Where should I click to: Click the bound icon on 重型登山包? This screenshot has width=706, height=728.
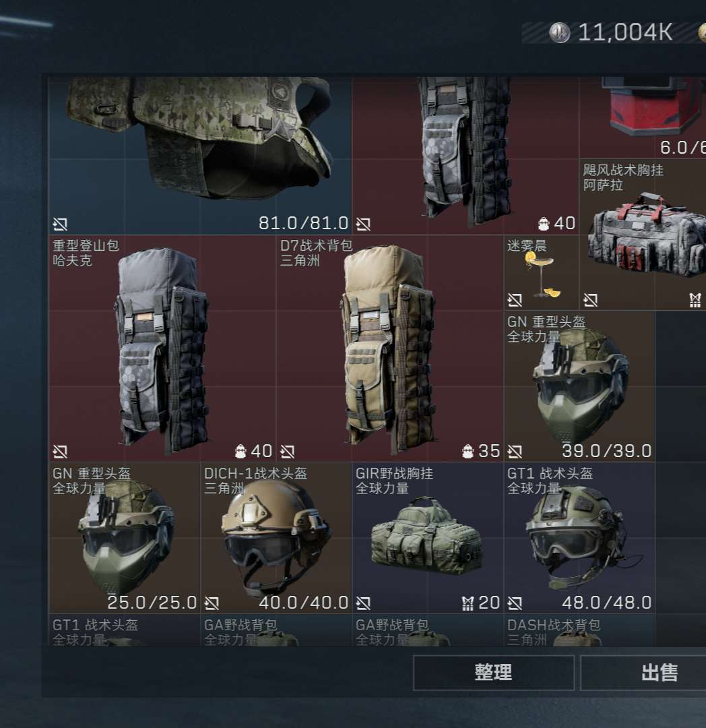60,451
